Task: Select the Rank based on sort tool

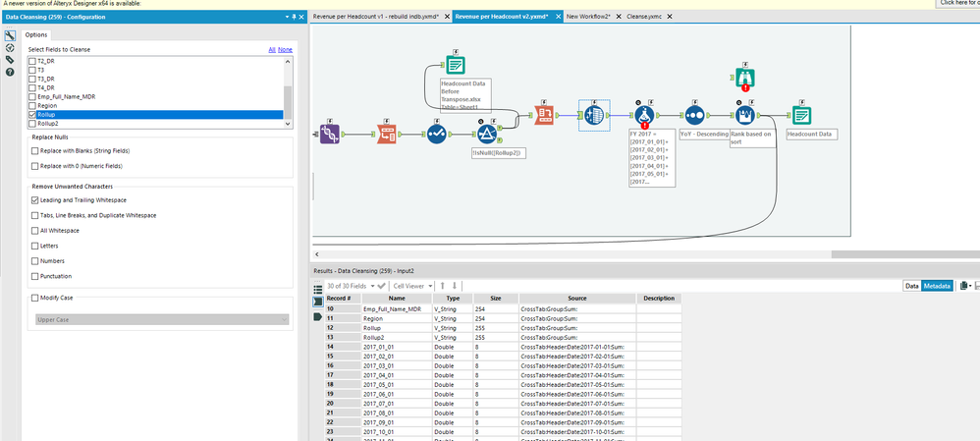Action: pyautogui.click(x=745, y=115)
